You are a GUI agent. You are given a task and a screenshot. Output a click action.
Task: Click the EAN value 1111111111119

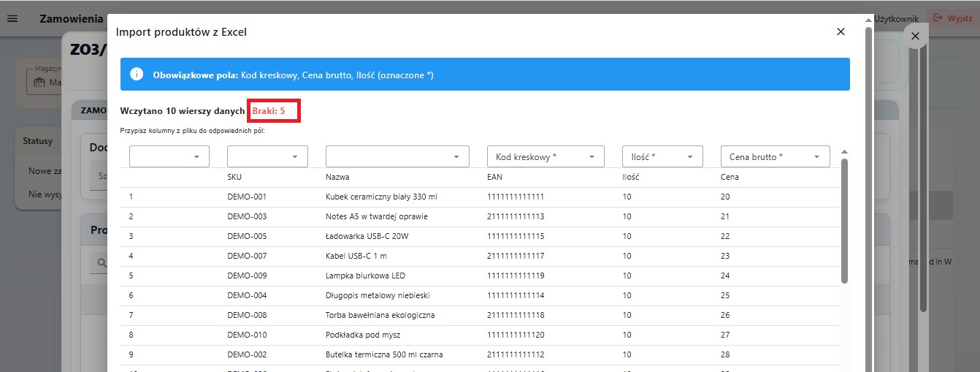coord(516,276)
